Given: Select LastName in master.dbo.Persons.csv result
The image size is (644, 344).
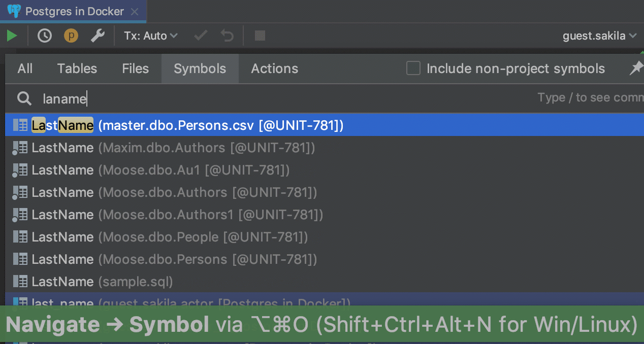Looking at the screenshot, I should tap(188, 125).
